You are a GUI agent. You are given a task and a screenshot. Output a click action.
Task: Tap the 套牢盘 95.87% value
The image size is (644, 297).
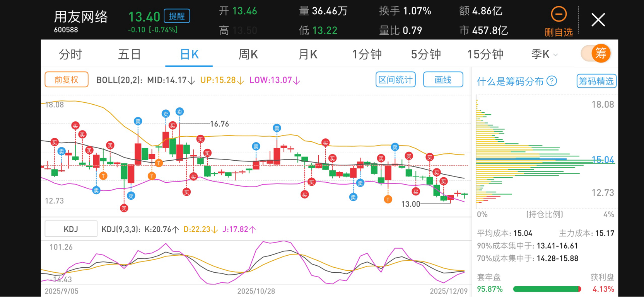490,289
